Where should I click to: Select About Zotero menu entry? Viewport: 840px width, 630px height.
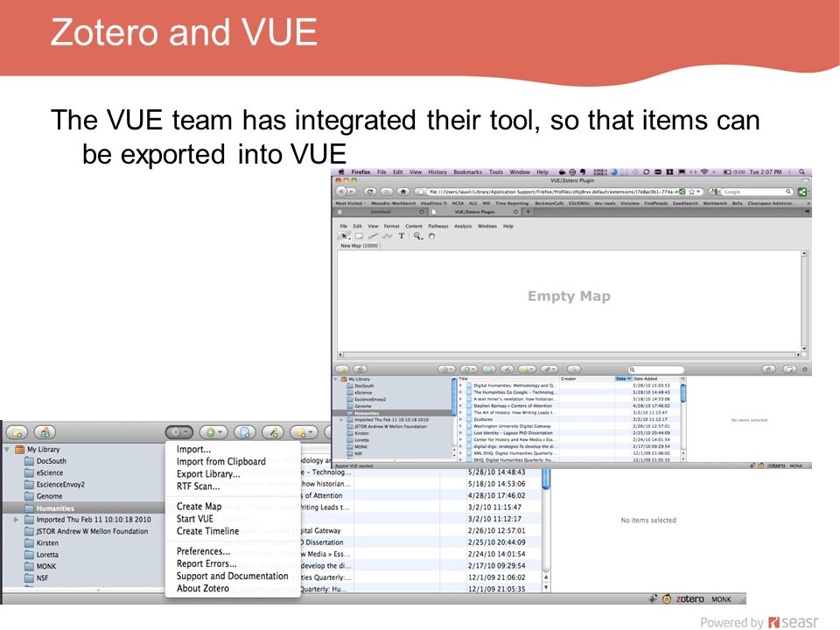point(202,588)
